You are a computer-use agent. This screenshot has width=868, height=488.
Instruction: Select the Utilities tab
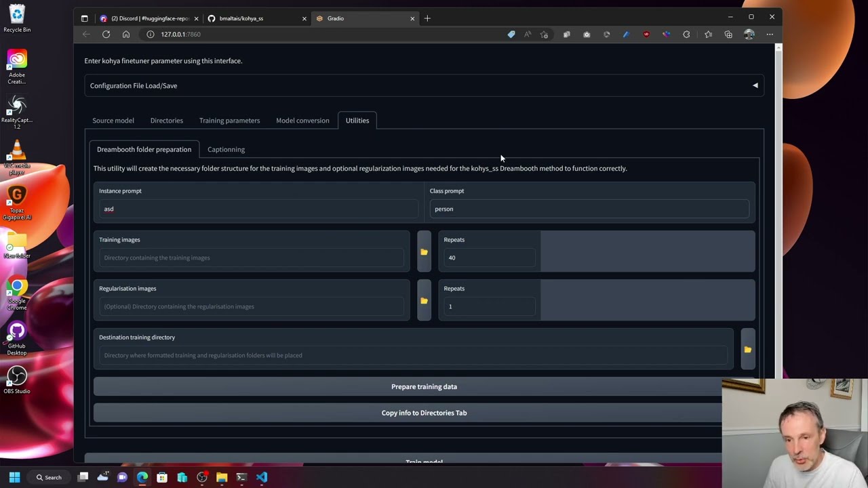pos(357,121)
